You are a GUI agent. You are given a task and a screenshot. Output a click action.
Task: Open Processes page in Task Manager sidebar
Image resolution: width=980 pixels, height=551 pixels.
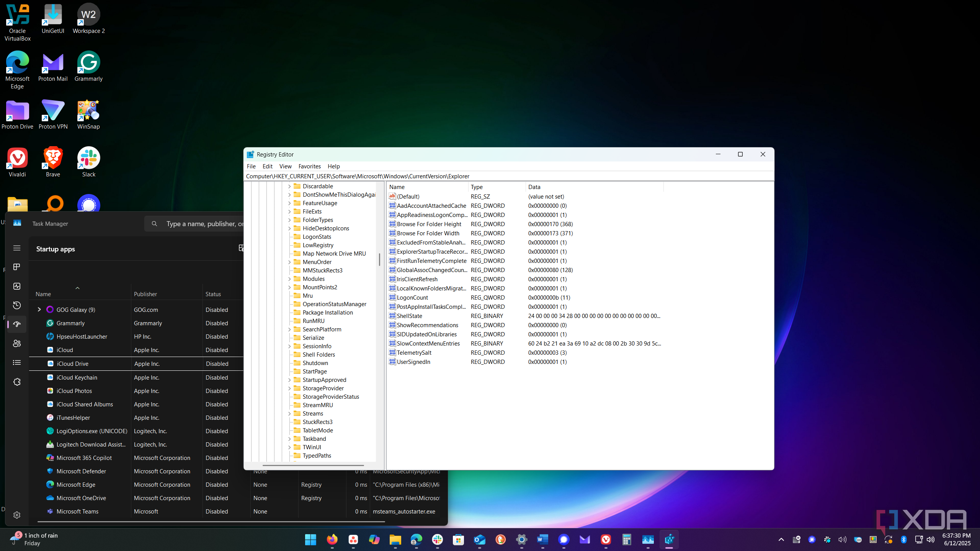pos(16,267)
